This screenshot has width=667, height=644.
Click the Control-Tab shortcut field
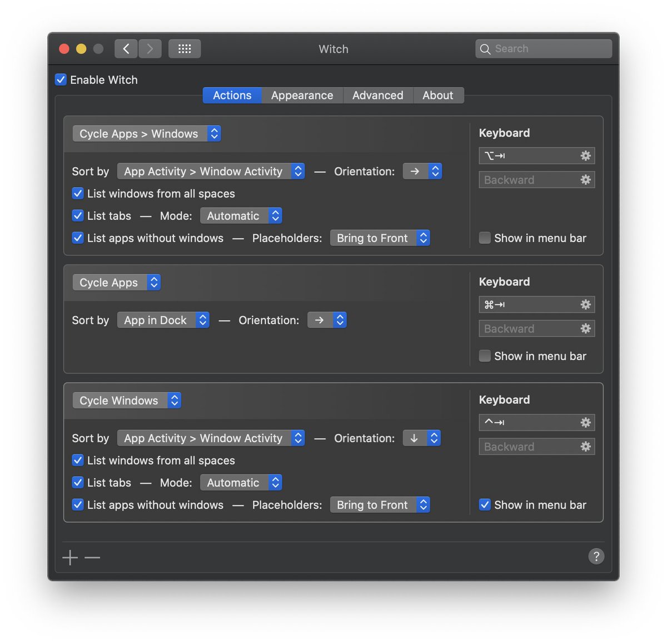tap(537, 423)
